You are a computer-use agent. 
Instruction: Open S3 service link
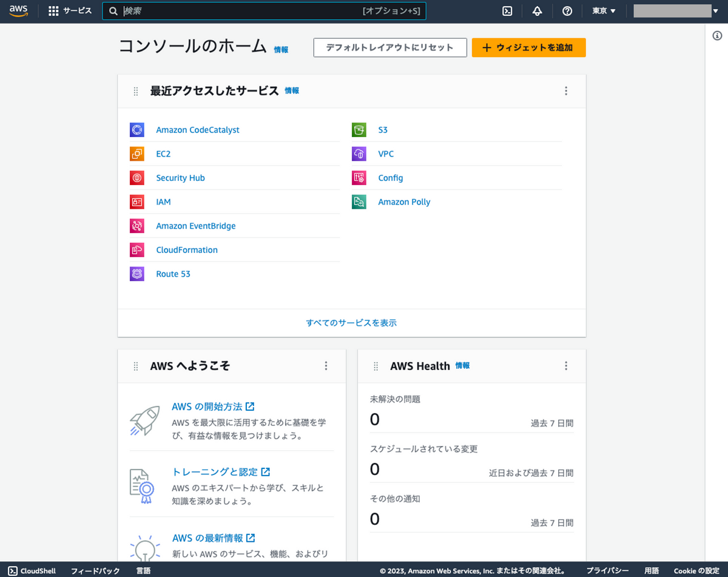point(383,130)
